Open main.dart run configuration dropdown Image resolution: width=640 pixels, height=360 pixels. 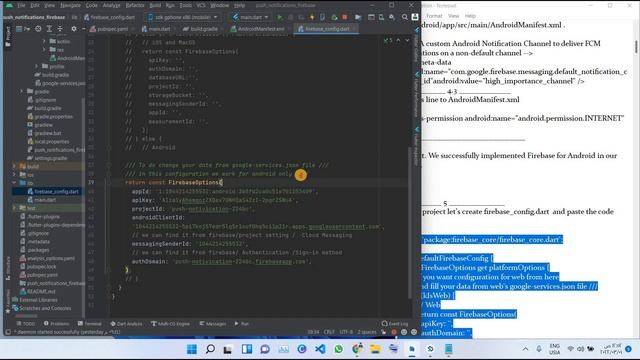[x=250, y=17]
